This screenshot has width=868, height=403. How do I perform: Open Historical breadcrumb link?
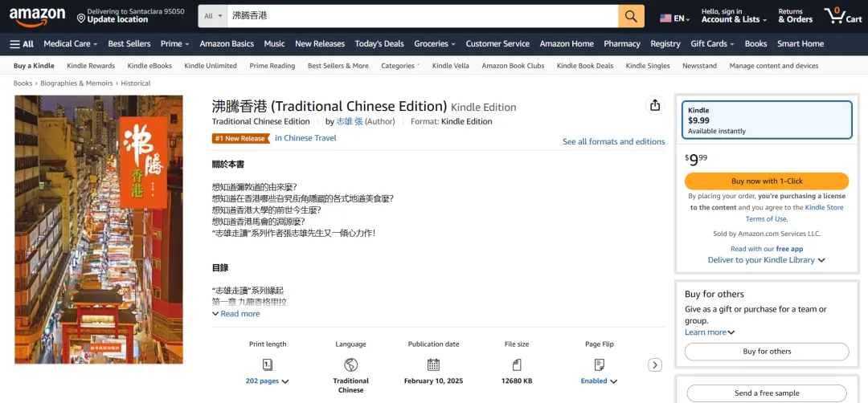pos(136,83)
